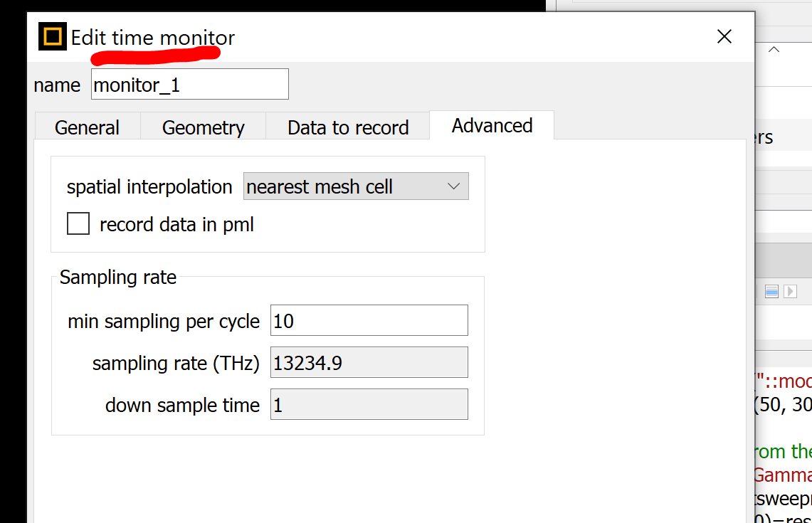
Task: Click the sampling rate (THz) value box
Action: [369, 363]
